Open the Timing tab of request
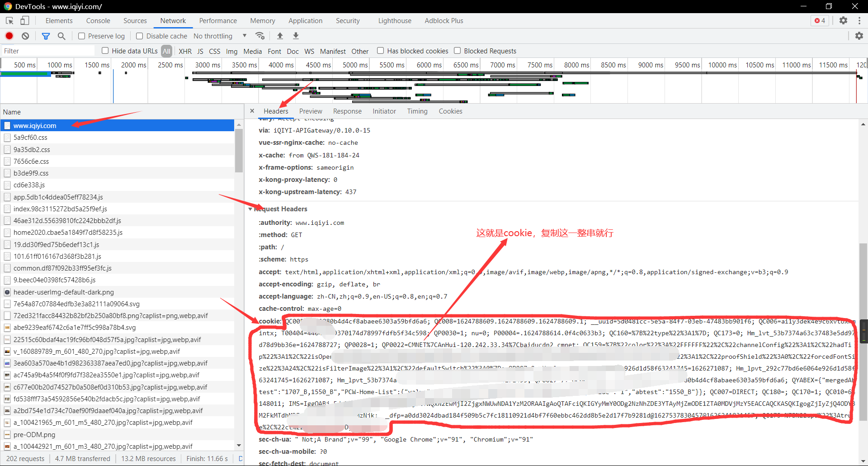Viewport: 868px width, 466px height. click(417, 111)
